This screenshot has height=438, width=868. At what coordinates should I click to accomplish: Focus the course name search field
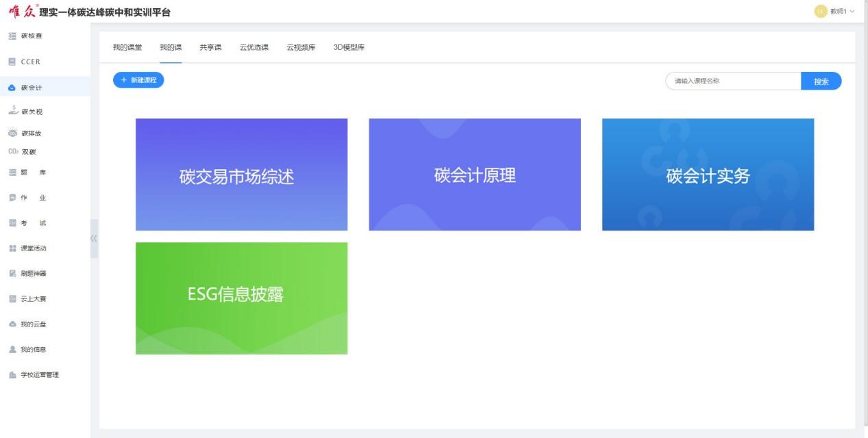pos(733,81)
